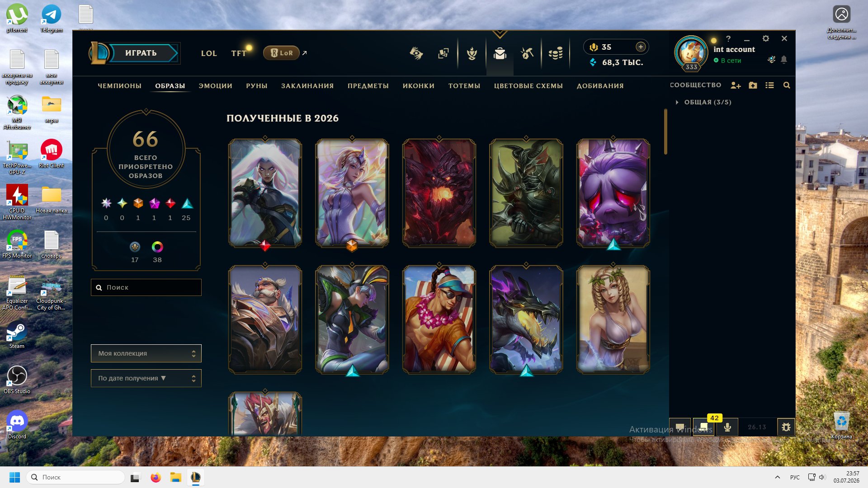Open the ДОБИВАНИЯ tab
The width and height of the screenshot is (868, 488).
pos(600,86)
